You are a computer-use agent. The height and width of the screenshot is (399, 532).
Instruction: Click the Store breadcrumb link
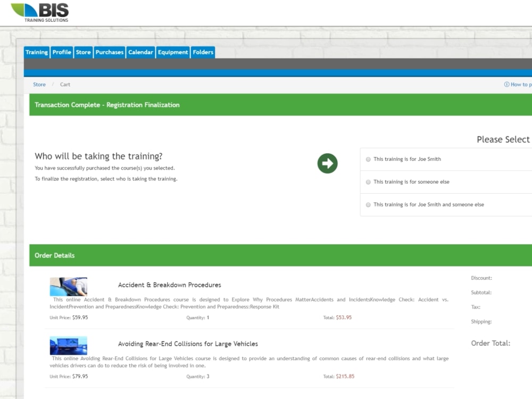coord(39,85)
